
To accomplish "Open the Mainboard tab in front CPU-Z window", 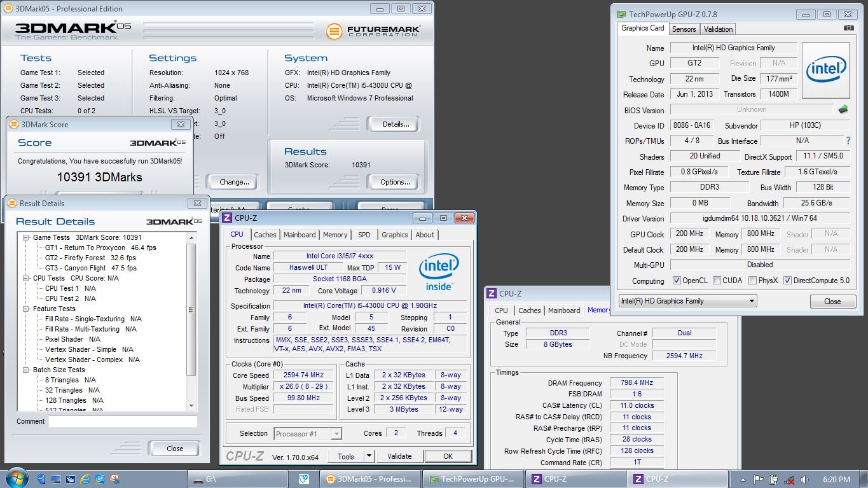I will point(300,235).
